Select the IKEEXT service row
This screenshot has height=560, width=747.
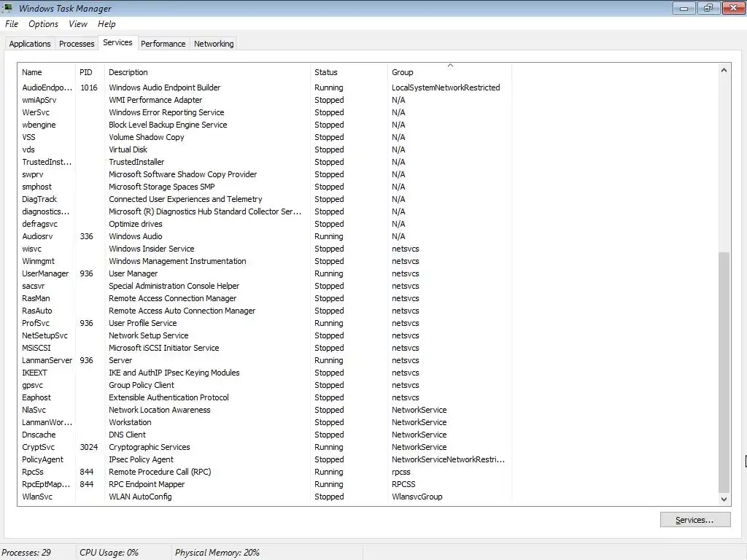[266, 373]
